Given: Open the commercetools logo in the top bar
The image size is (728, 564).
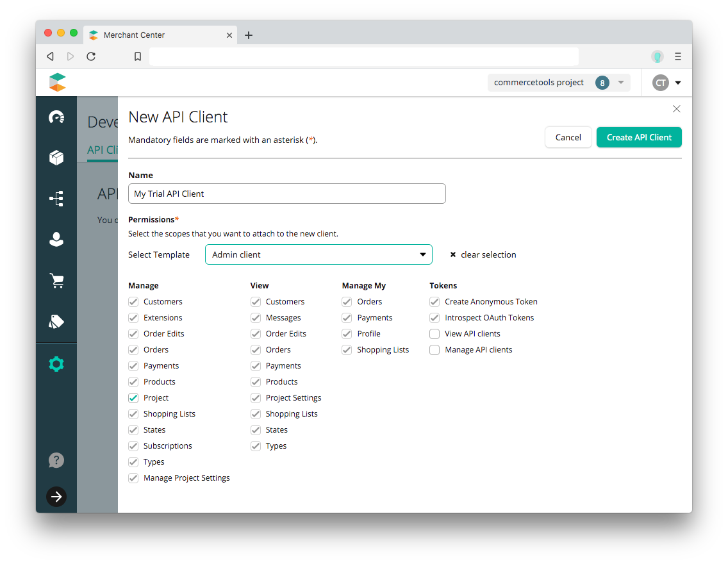Looking at the screenshot, I should 57,82.
